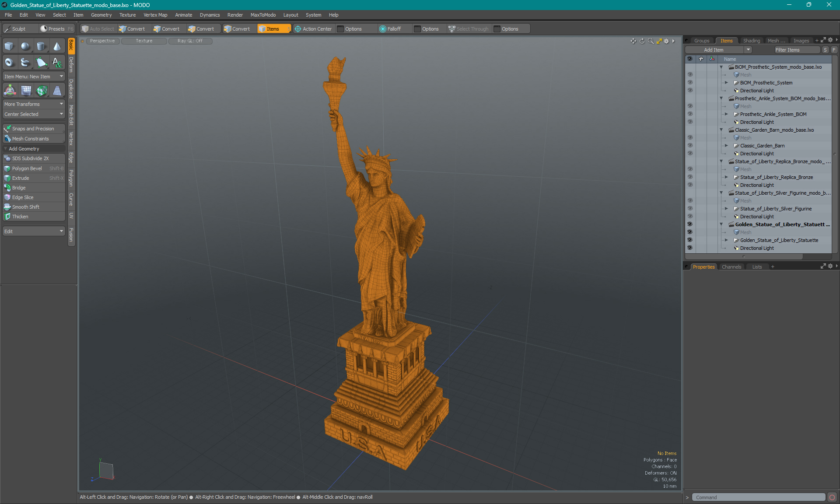Toggle visibility of last Directional Light
Screen dimensions: 840x504
[690, 248]
